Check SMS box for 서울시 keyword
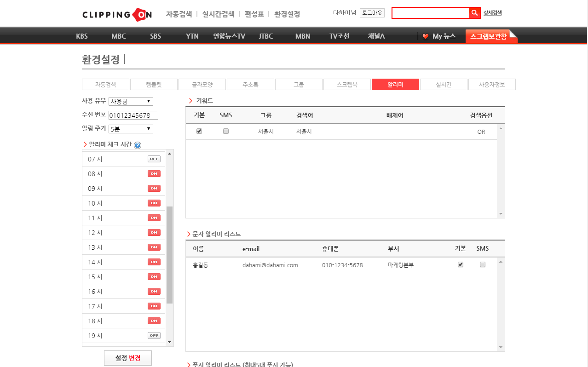Image resolution: width=588 pixels, height=367 pixels. click(x=226, y=131)
